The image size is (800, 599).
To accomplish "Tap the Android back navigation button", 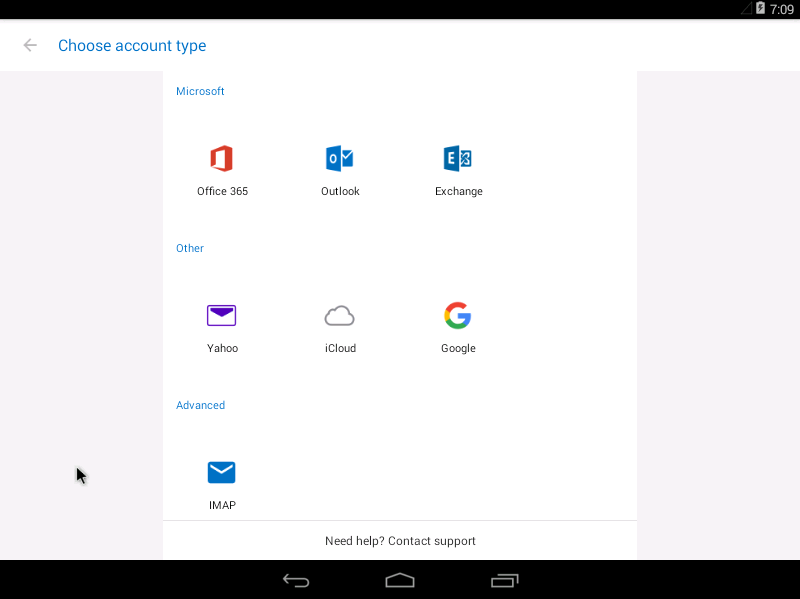I will coord(296,580).
